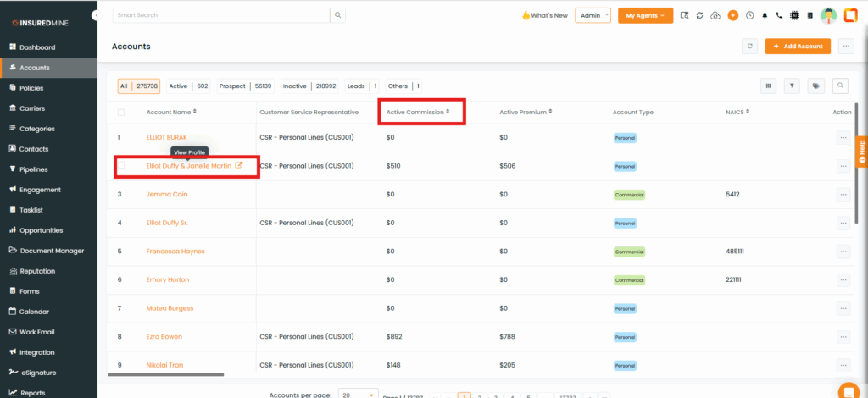Open the Accounts per page dropdown

click(x=359, y=395)
